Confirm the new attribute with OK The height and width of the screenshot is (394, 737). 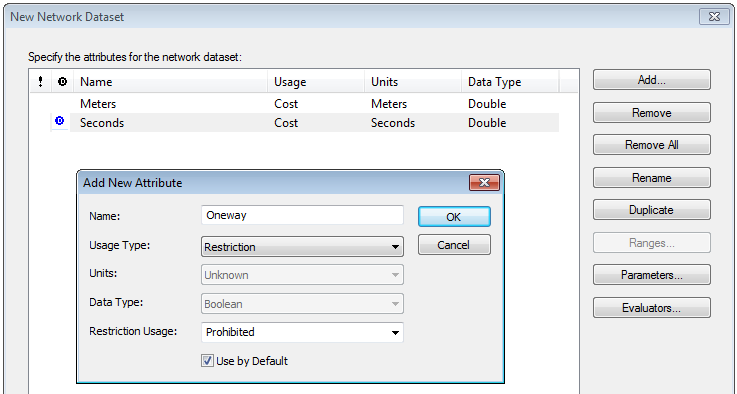(x=454, y=217)
